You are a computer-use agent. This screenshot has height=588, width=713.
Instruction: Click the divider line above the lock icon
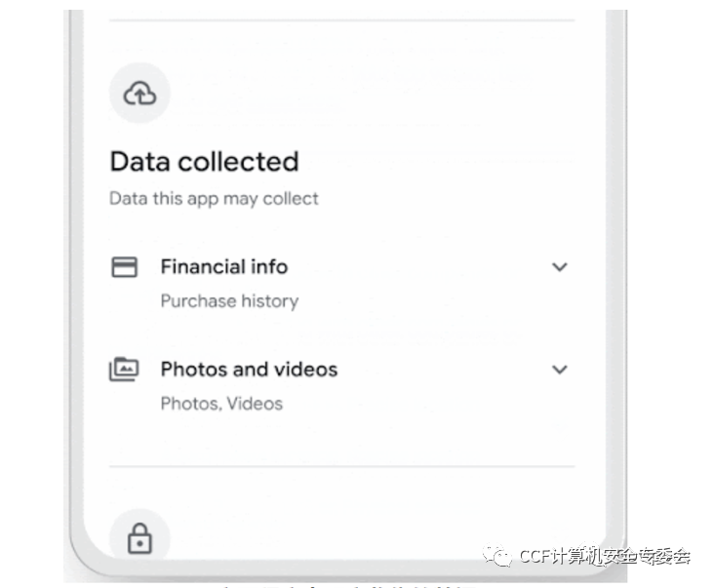pyautogui.click(x=342, y=466)
